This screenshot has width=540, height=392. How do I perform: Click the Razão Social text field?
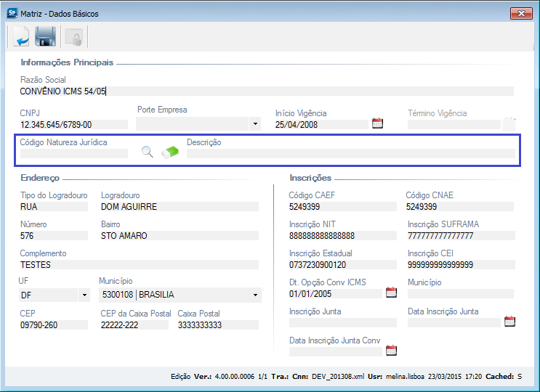pyautogui.click(x=266, y=91)
